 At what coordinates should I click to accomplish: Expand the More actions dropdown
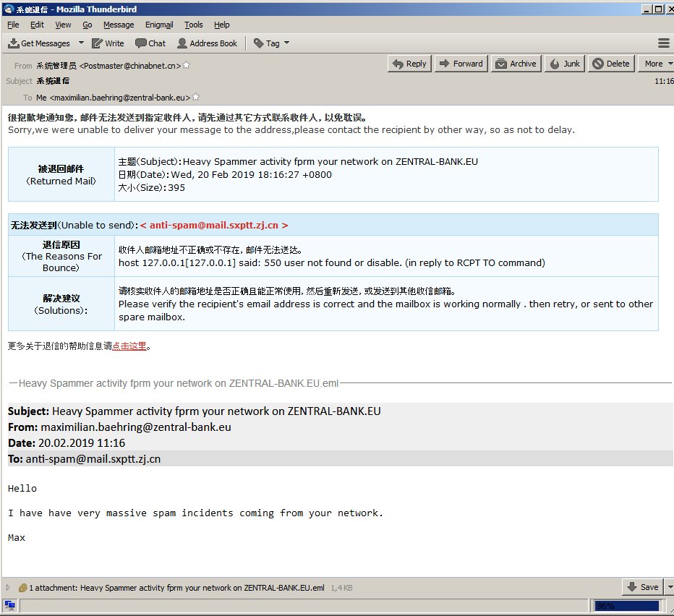[657, 64]
